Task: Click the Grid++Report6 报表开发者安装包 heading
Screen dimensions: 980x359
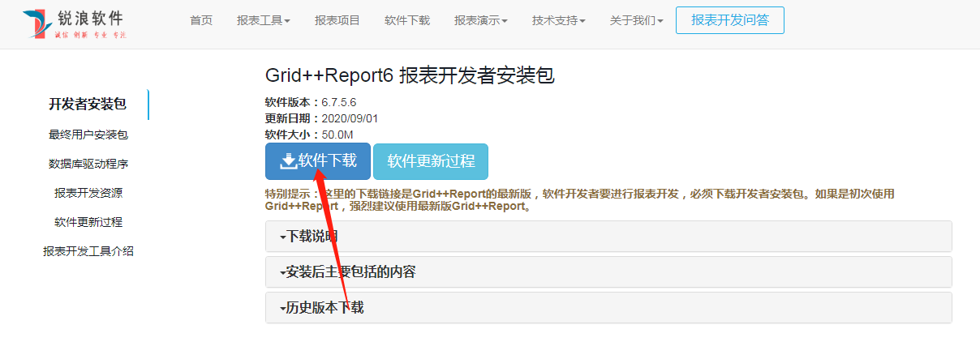Action: point(410,75)
